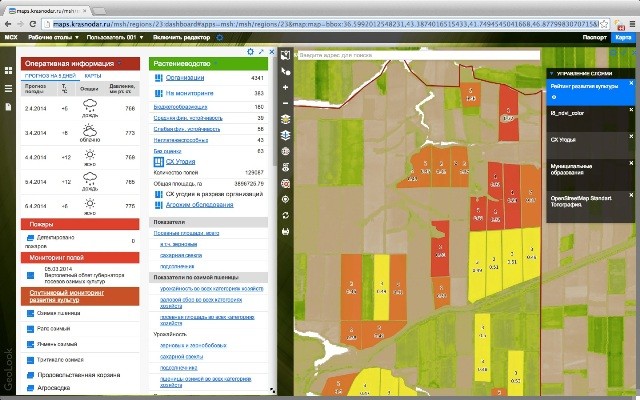This screenshot has height=400, width=640.
Task: Click the binoculars search tool in map toolbar
Action: click(x=285, y=167)
